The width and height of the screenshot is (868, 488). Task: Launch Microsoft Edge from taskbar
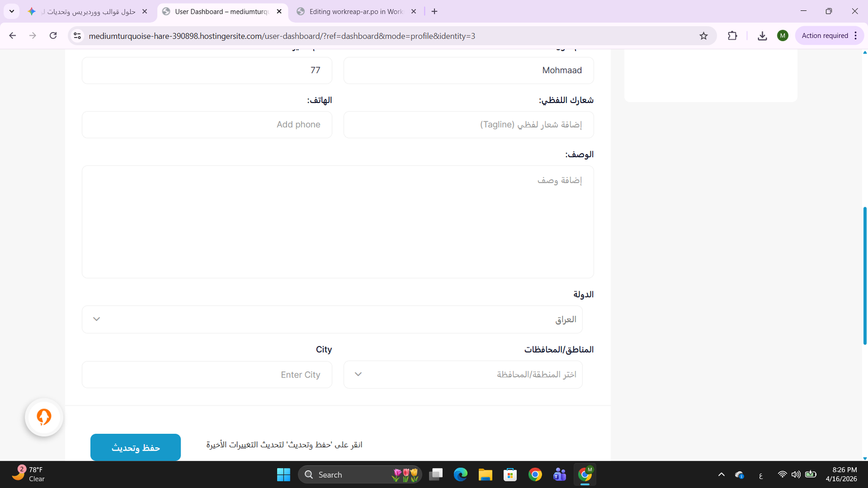(x=461, y=475)
